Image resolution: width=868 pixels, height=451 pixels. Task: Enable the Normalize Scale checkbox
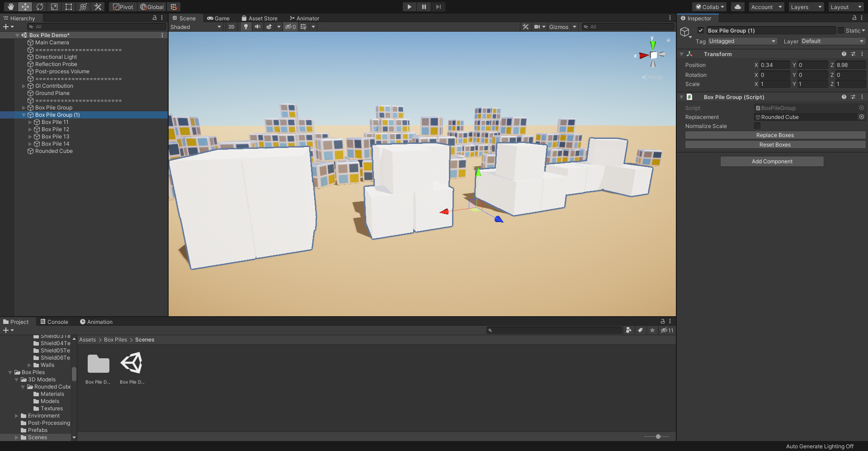pos(758,126)
